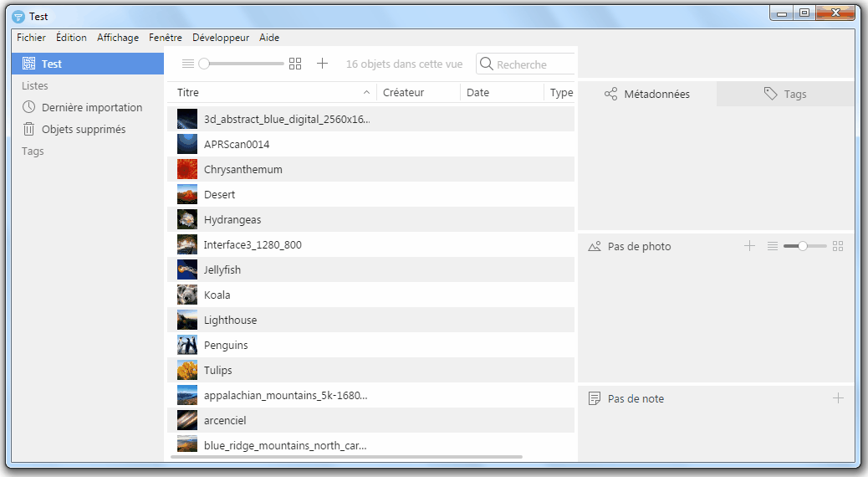Select the Lighthouse item title

point(230,321)
